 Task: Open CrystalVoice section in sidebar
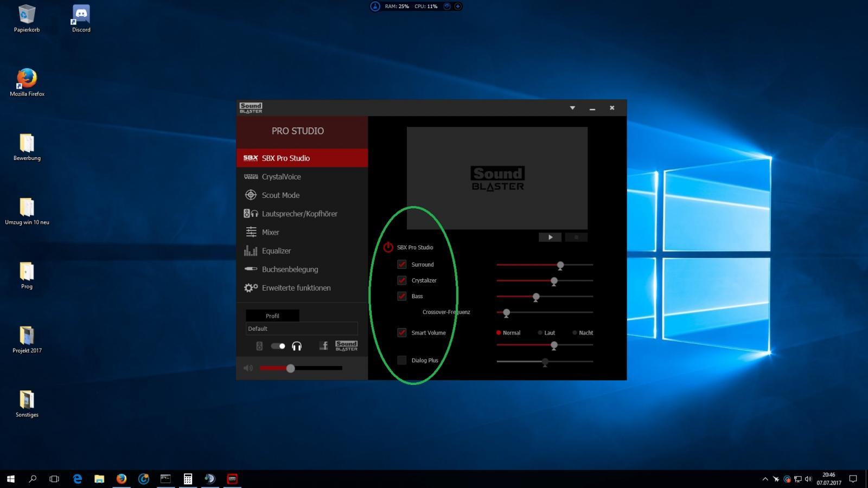tap(302, 177)
